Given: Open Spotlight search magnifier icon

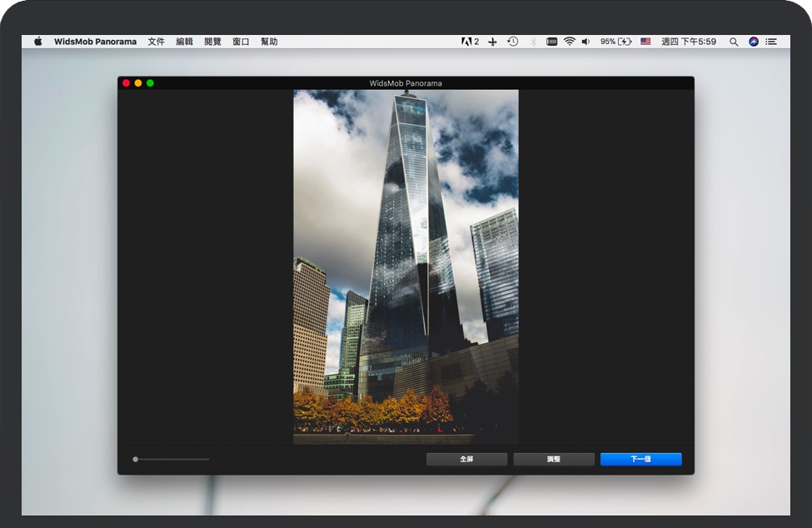Looking at the screenshot, I should click(734, 42).
